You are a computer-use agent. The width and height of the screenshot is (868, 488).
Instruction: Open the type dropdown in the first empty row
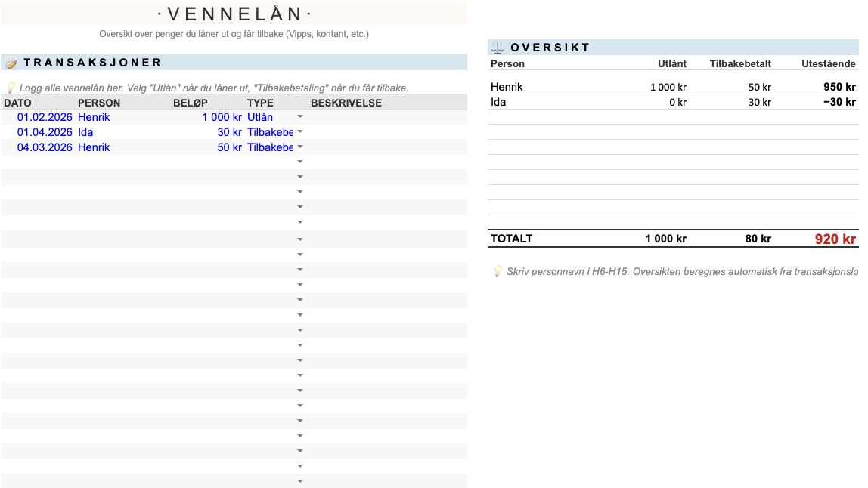[x=300, y=162]
